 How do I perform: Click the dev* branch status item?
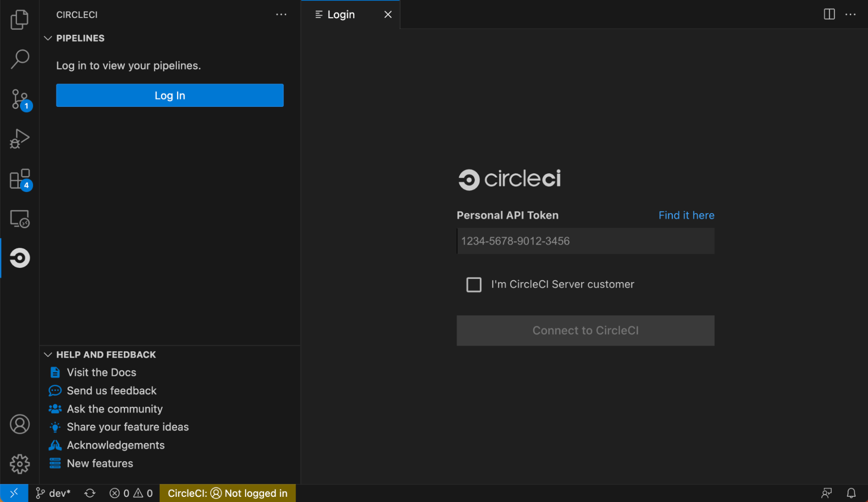[53, 493]
